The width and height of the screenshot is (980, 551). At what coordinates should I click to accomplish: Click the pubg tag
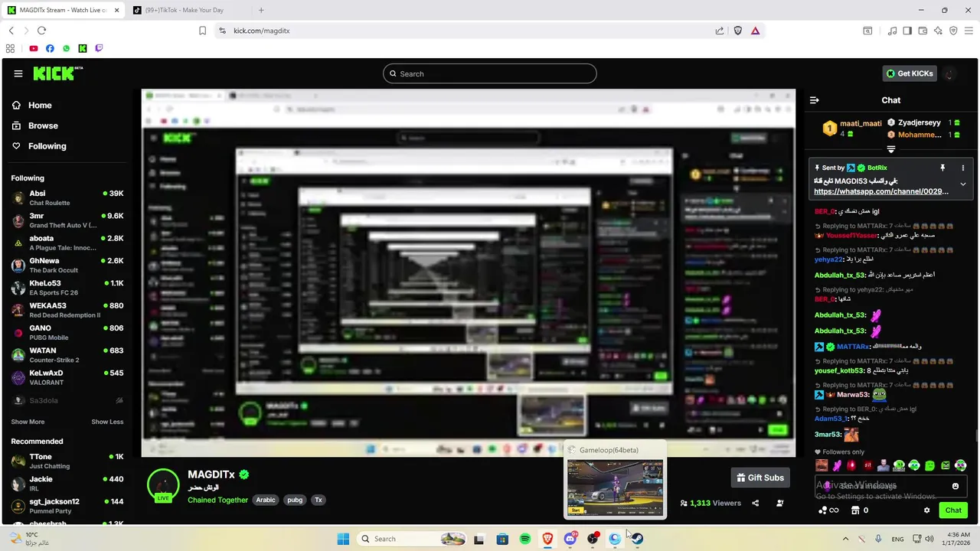pos(295,500)
